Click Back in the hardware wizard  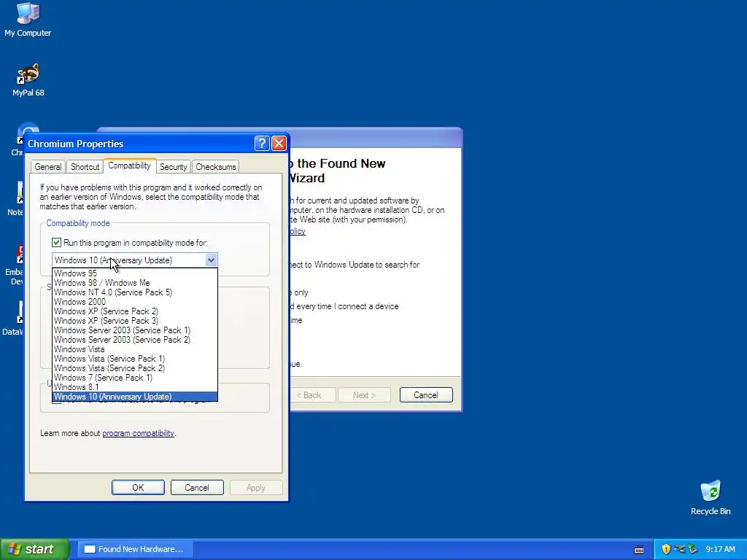tap(313, 394)
